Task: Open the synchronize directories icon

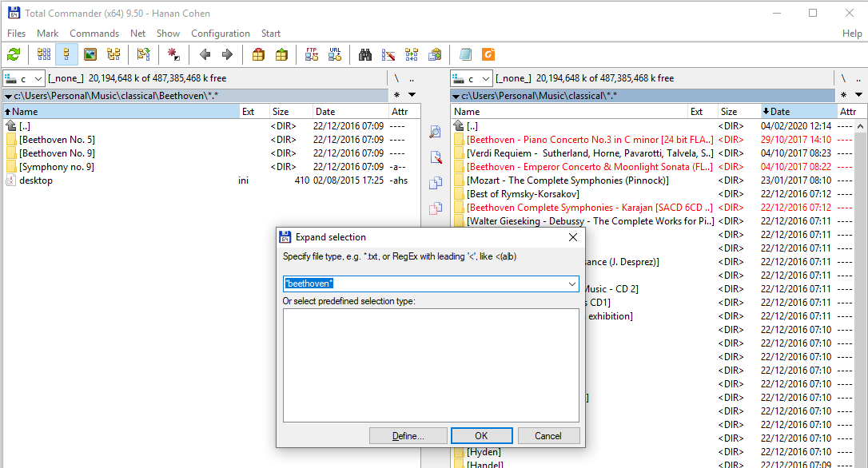Action: pos(412,54)
